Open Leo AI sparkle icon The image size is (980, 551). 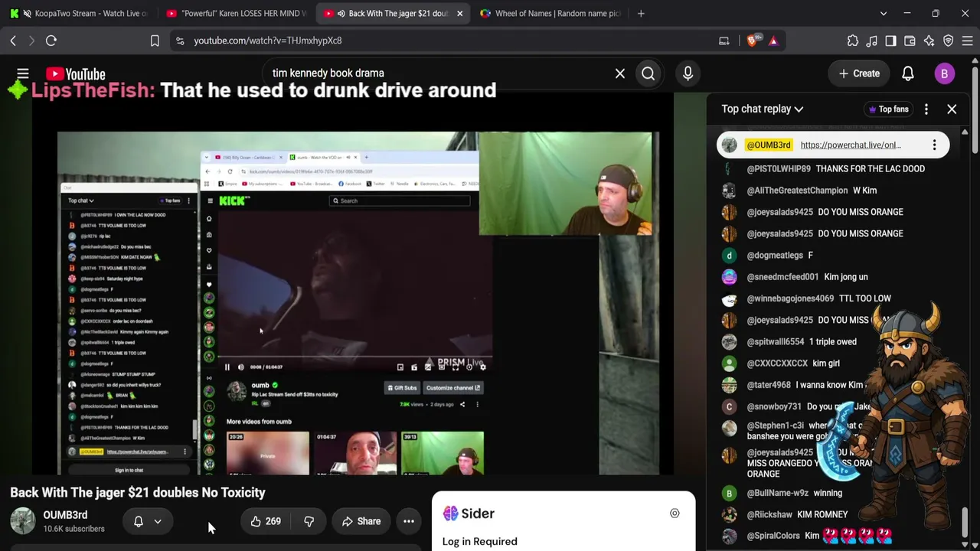click(929, 41)
